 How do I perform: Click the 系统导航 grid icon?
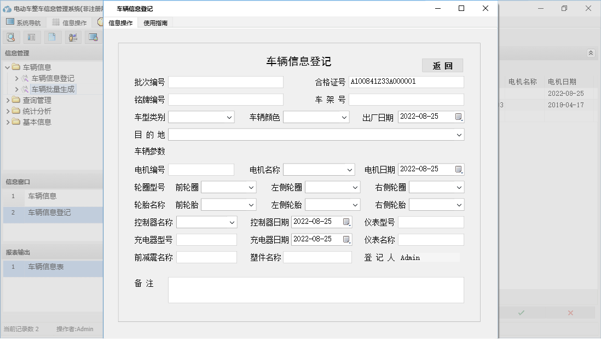click(x=9, y=22)
